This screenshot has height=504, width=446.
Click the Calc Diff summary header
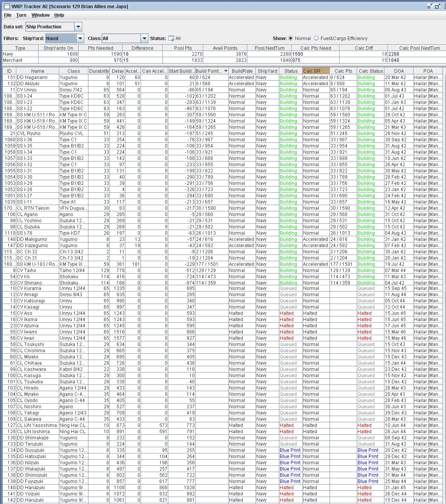(x=364, y=48)
